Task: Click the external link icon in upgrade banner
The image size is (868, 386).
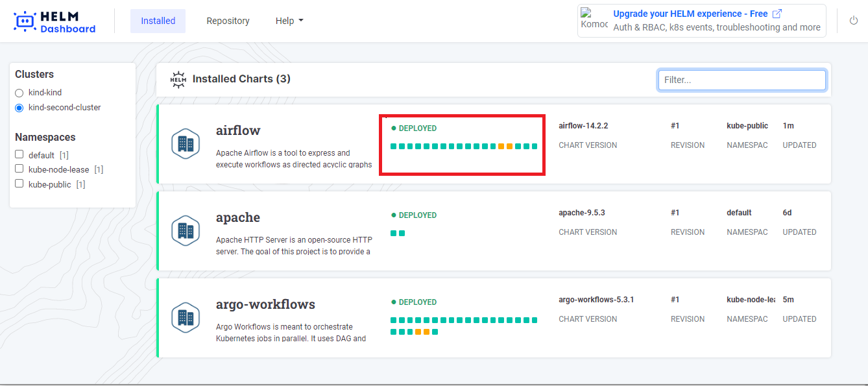Action: pyautogui.click(x=777, y=14)
